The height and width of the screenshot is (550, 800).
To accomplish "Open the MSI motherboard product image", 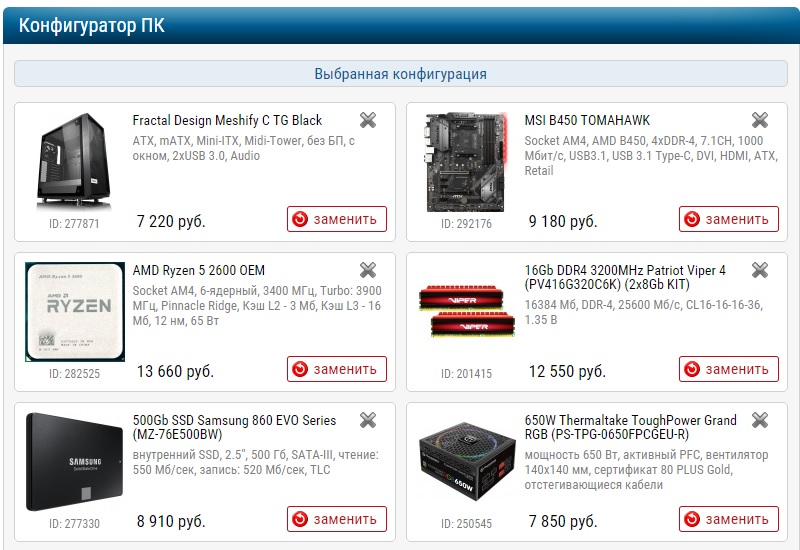I will click(466, 162).
